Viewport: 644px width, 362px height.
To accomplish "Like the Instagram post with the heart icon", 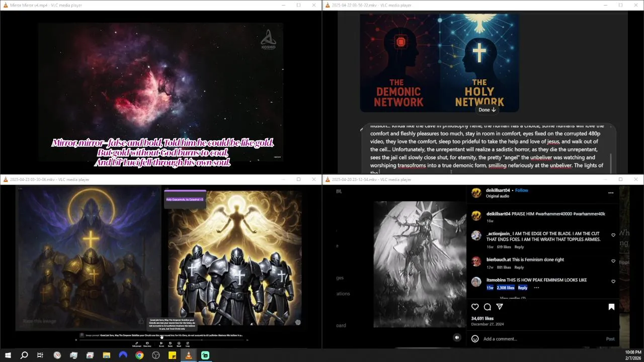I will coord(475,307).
